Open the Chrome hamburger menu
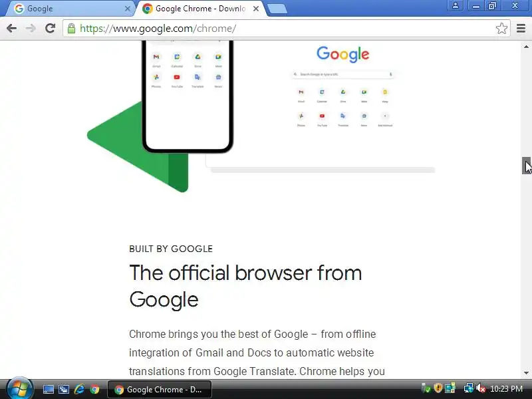Screen dimensions: 532x399 point(521,29)
